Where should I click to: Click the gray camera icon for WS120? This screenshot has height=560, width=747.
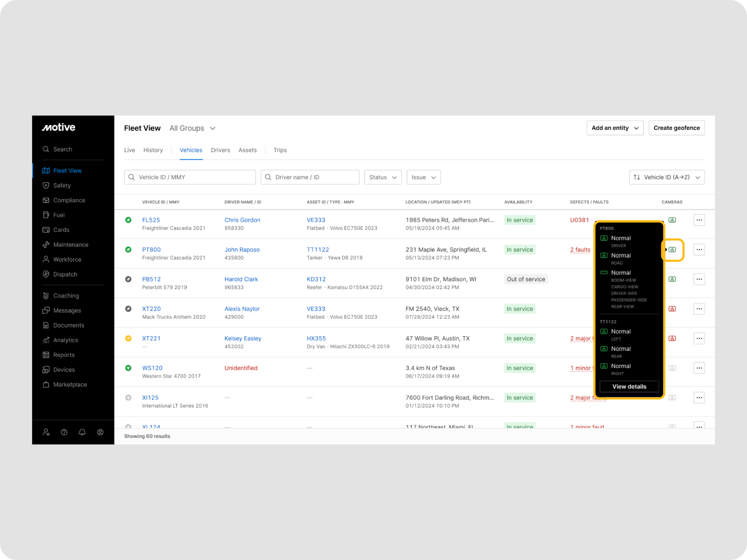(672, 368)
